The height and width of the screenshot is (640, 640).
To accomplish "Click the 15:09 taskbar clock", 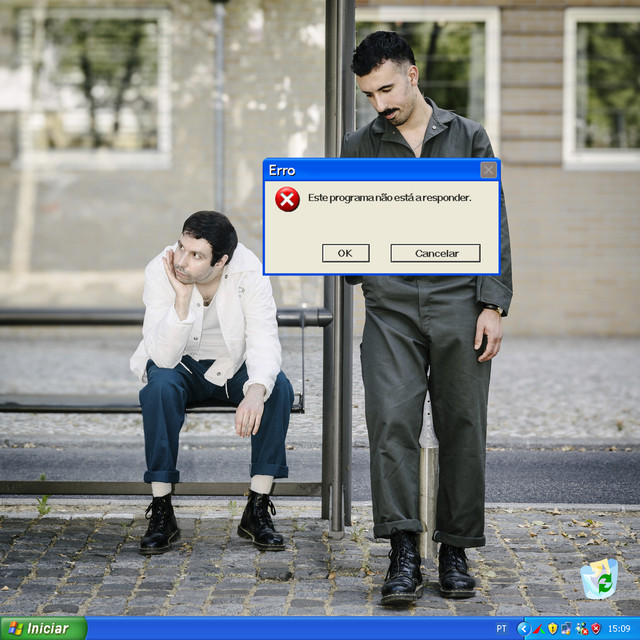I will [619, 629].
